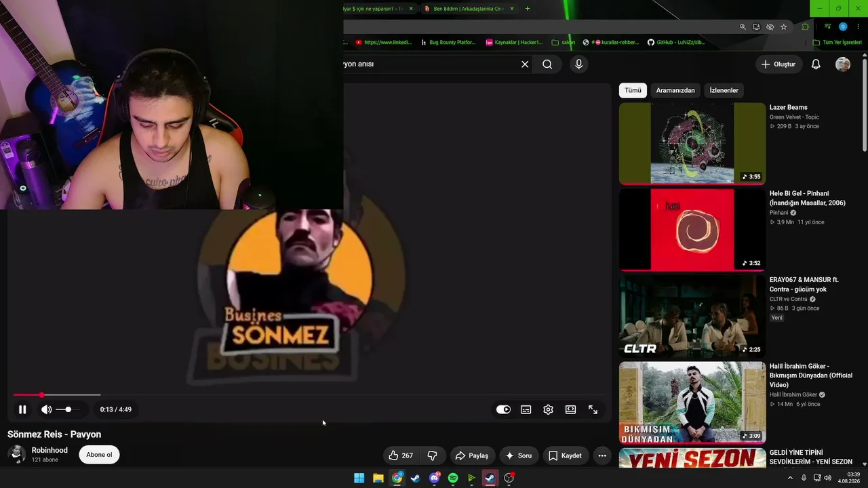Open the Hele Bi Gel Pinhani thumbnail

tap(692, 230)
